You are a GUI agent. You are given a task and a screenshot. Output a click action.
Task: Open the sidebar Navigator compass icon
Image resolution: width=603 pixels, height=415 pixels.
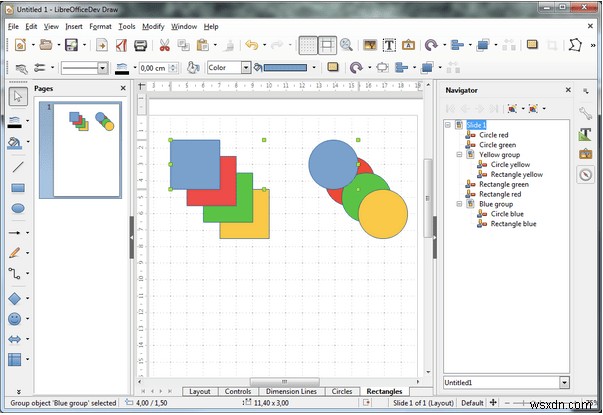pyautogui.click(x=585, y=175)
